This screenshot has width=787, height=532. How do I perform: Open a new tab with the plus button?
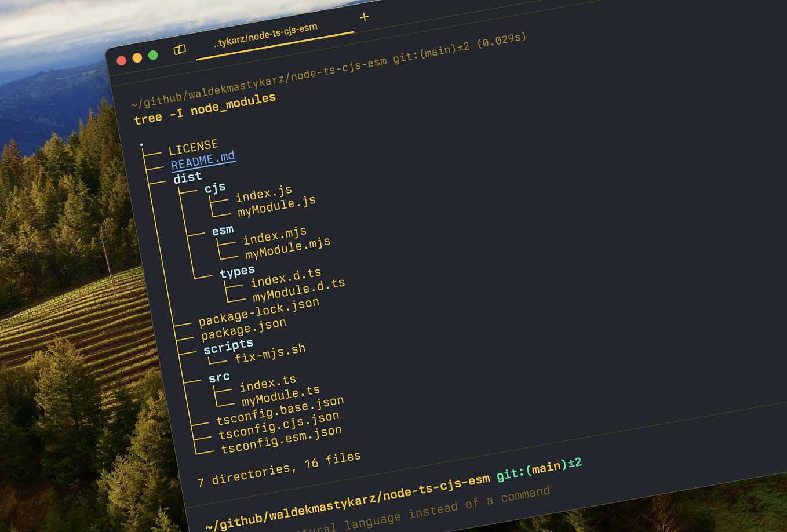365,18
